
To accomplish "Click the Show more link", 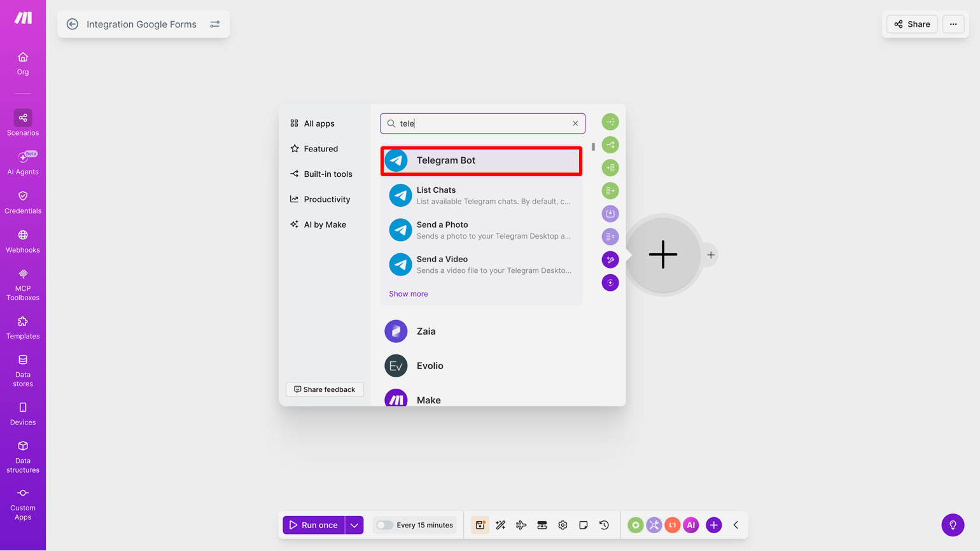I will pos(408,294).
